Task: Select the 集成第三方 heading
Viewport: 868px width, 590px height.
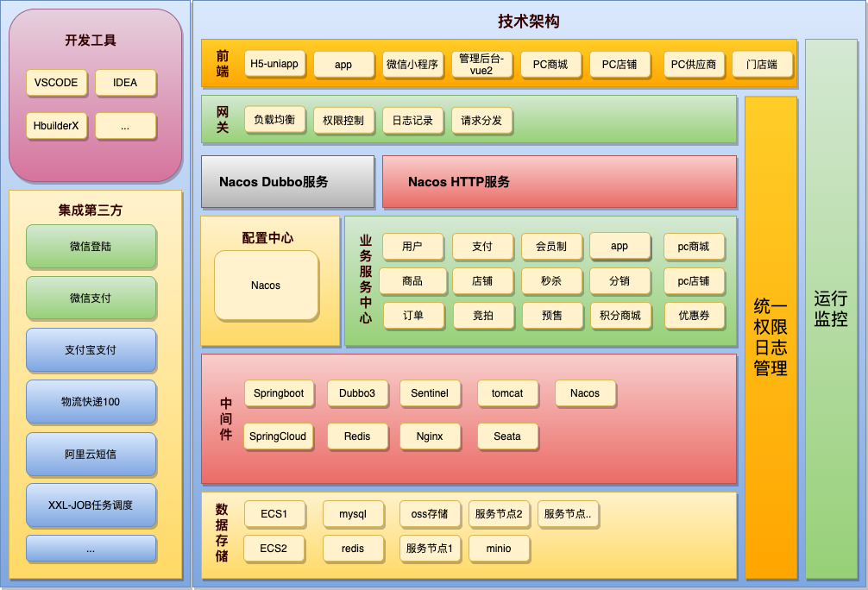Action: 91,210
